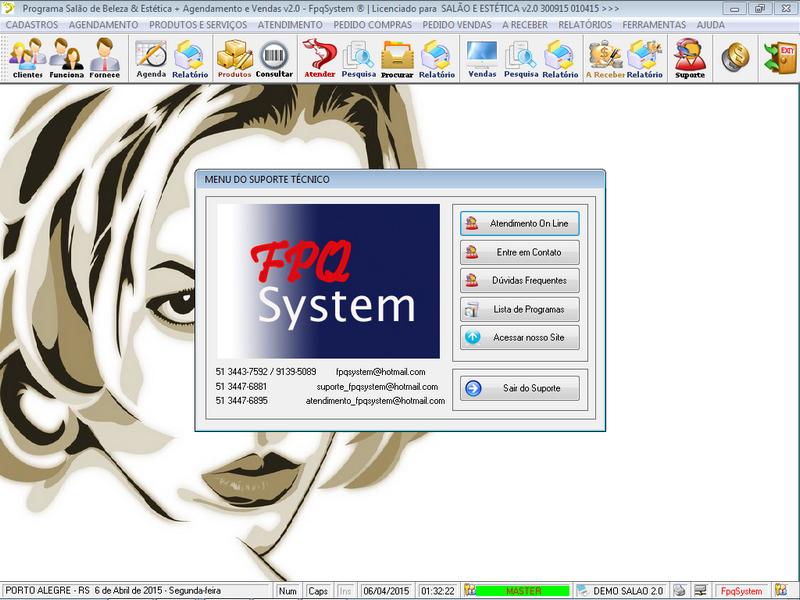800x600 pixels.
Task: Open the CADASTROS menu
Action: click(x=32, y=24)
